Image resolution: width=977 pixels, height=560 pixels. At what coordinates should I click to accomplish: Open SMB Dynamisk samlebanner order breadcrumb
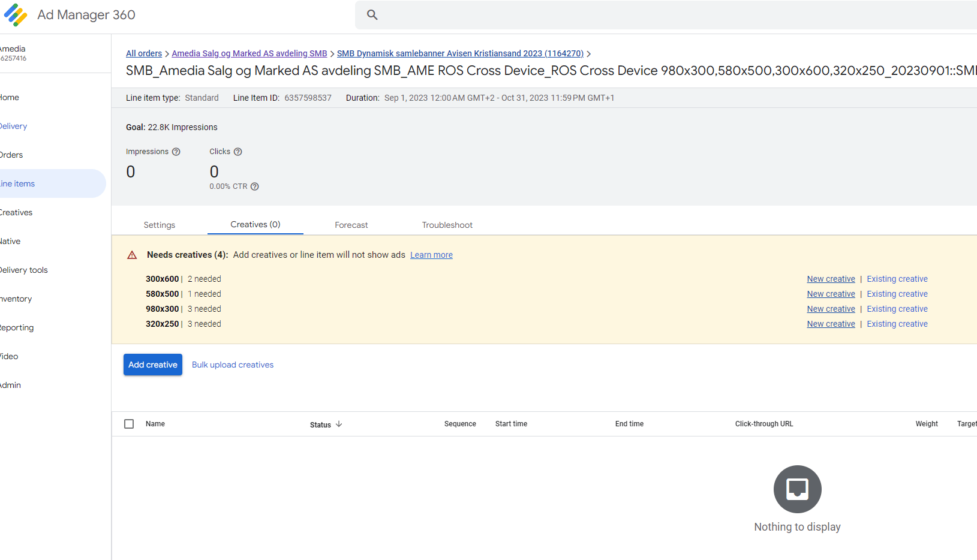click(x=460, y=53)
